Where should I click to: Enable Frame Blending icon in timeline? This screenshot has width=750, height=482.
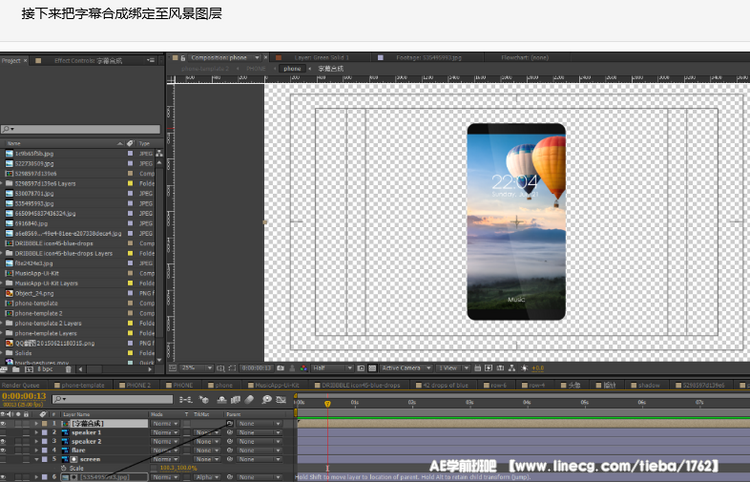click(235, 400)
